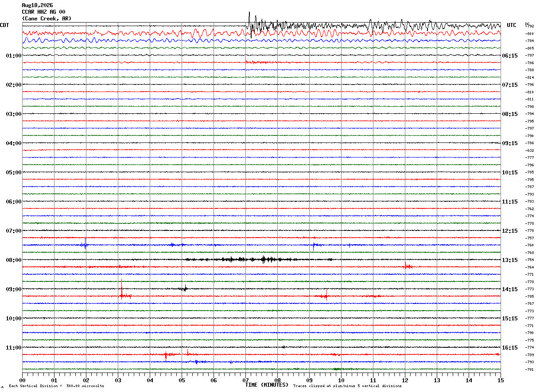The width and height of the screenshot is (536, 392).
Task: Click the DC offset value -781
Action: (x=529, y=369)
